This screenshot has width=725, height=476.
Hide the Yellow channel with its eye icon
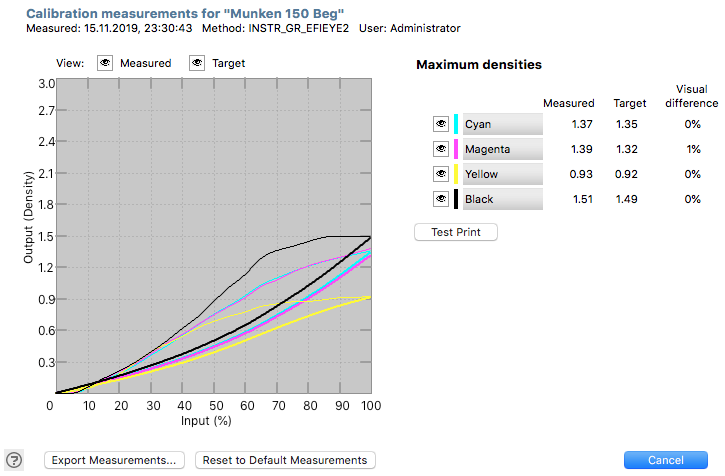coord(441,174)
